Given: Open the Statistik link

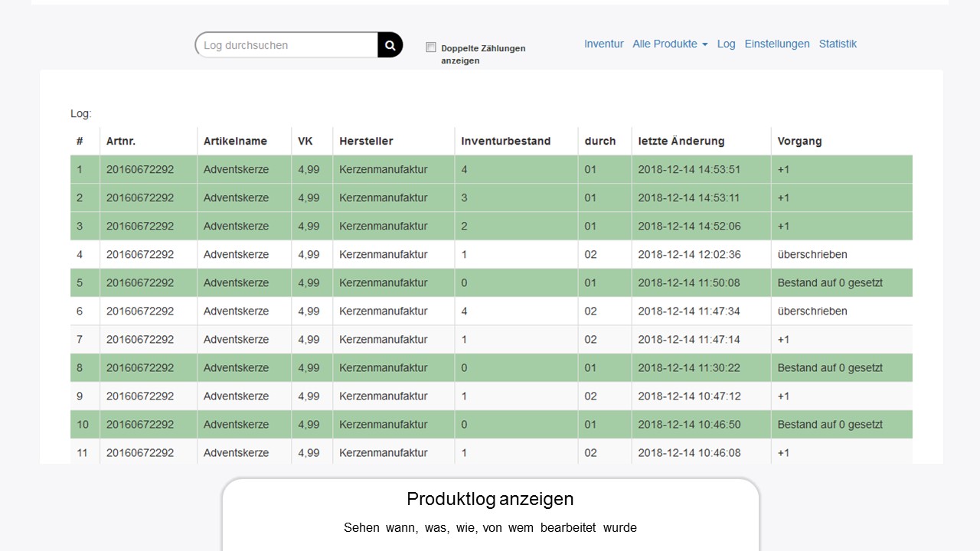Looking at the screenshot, I should tap(838, 44).
